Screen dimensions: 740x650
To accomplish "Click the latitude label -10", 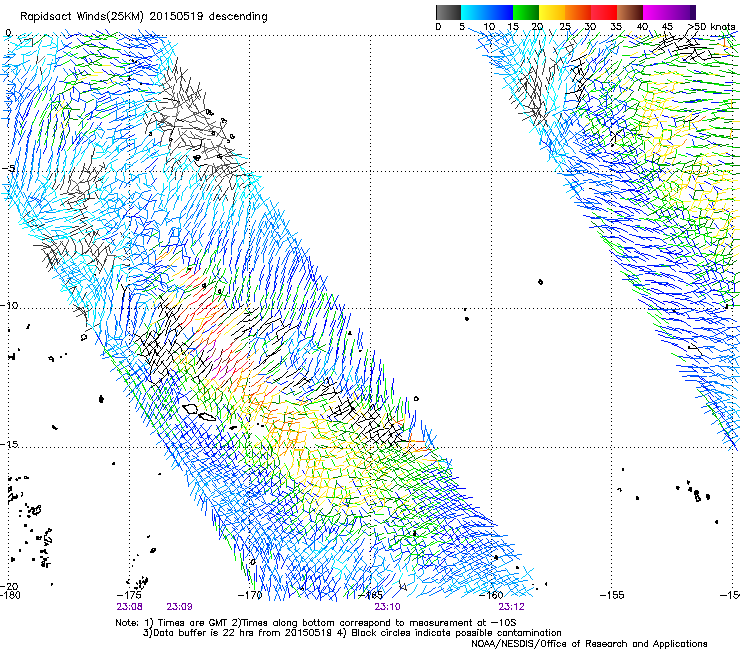I will (x=9, y=305).
